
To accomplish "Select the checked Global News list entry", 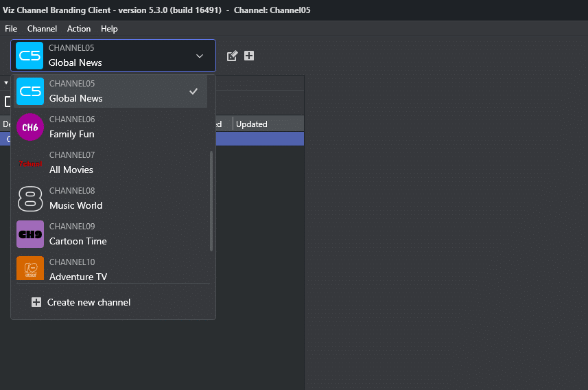I will tap(110, 91).
